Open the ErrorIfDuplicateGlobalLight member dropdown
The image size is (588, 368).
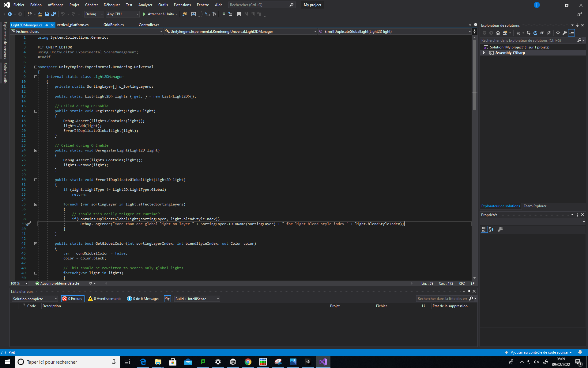(395, 32)
